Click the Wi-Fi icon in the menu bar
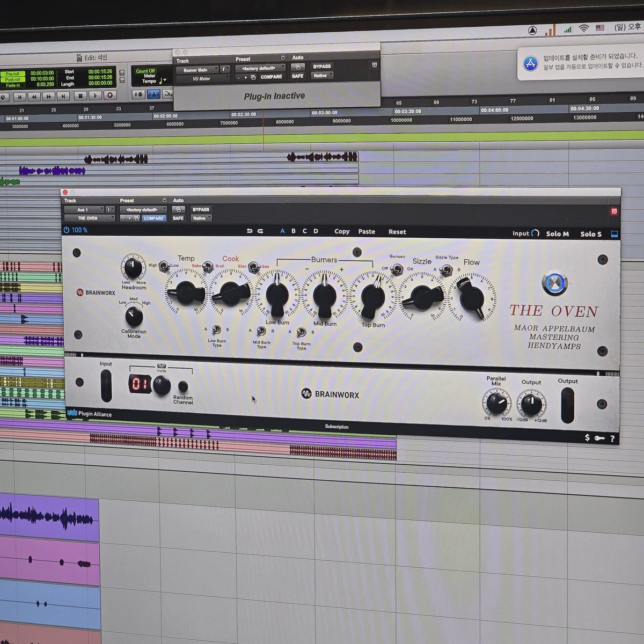 click(x=584, y=28)
